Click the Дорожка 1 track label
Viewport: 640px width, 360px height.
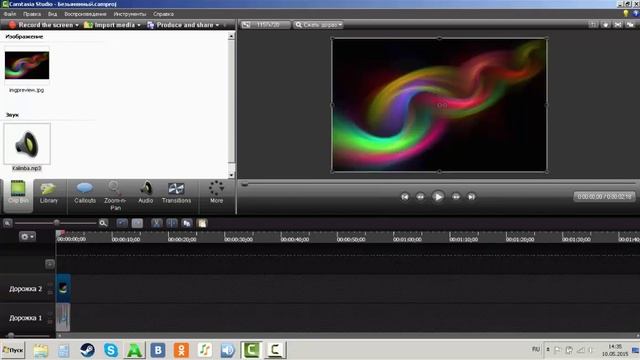[x=25, y=318]
